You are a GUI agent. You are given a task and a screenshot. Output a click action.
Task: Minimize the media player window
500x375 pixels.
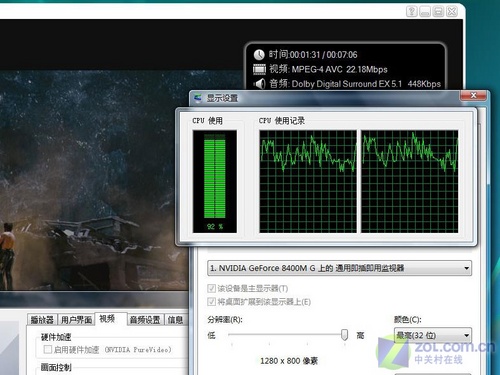point(425,12)
